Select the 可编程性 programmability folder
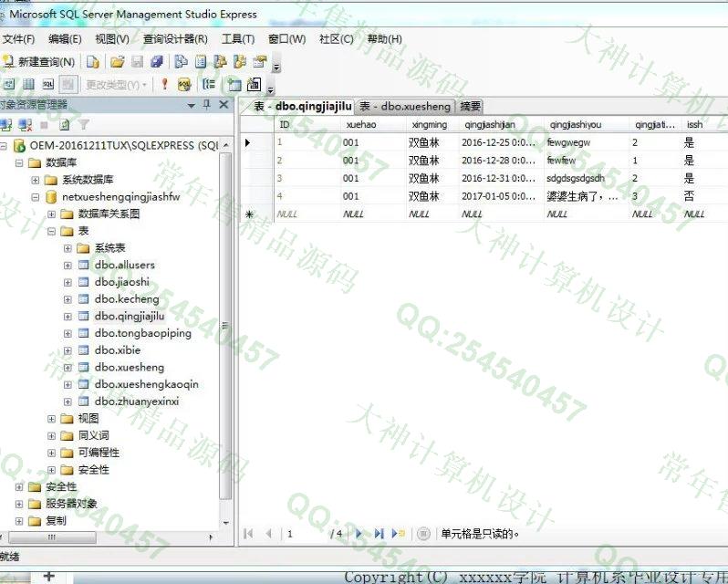Viewport: 728px width, 584px height. (x=99, y=453)
